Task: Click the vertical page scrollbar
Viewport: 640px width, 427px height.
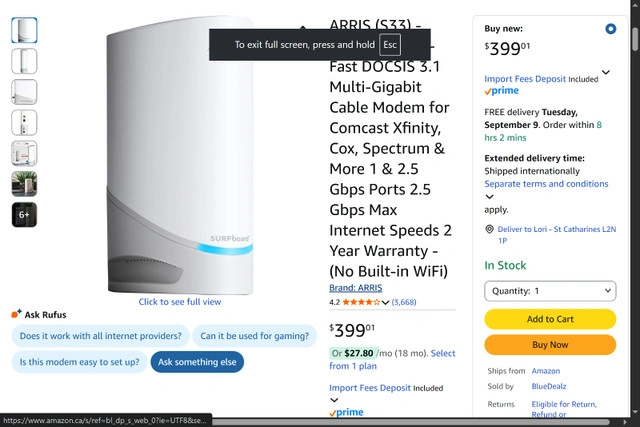Action: point(635,200)
